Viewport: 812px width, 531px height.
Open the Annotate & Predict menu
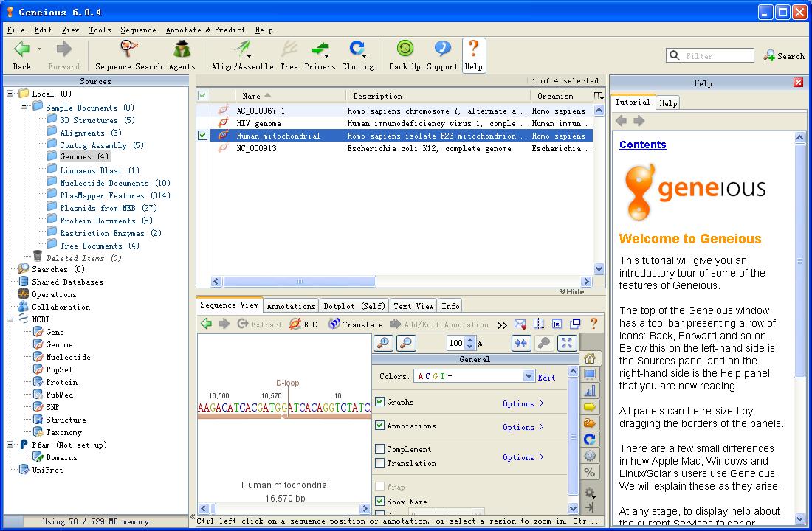(206, 30)
